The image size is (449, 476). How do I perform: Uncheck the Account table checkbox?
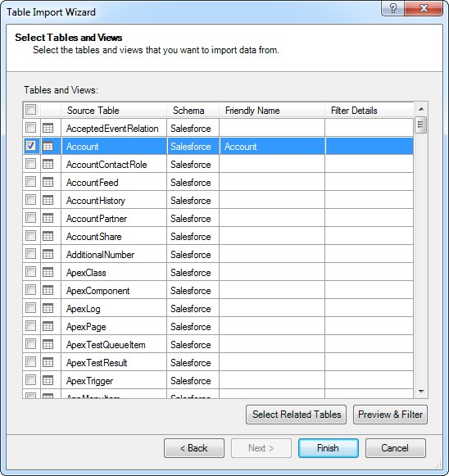click(x=30, y=146)
